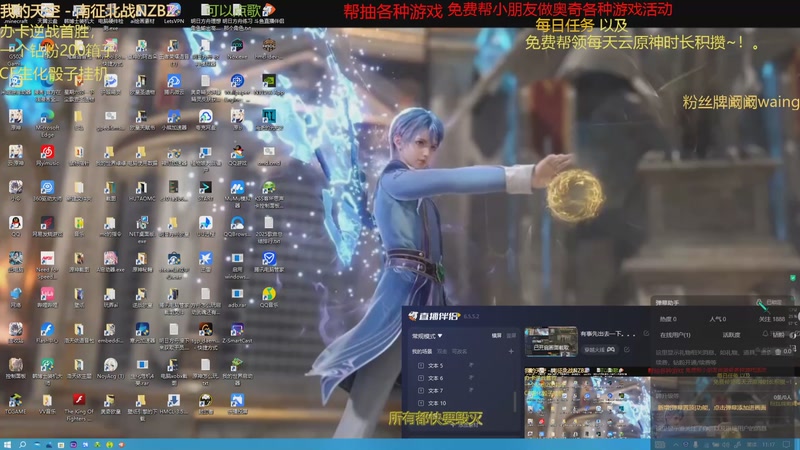Viewport: 800px width, 450px height.
Task: Launch the Flash desktop shortcut with blue F
Action: pos(47,333)
